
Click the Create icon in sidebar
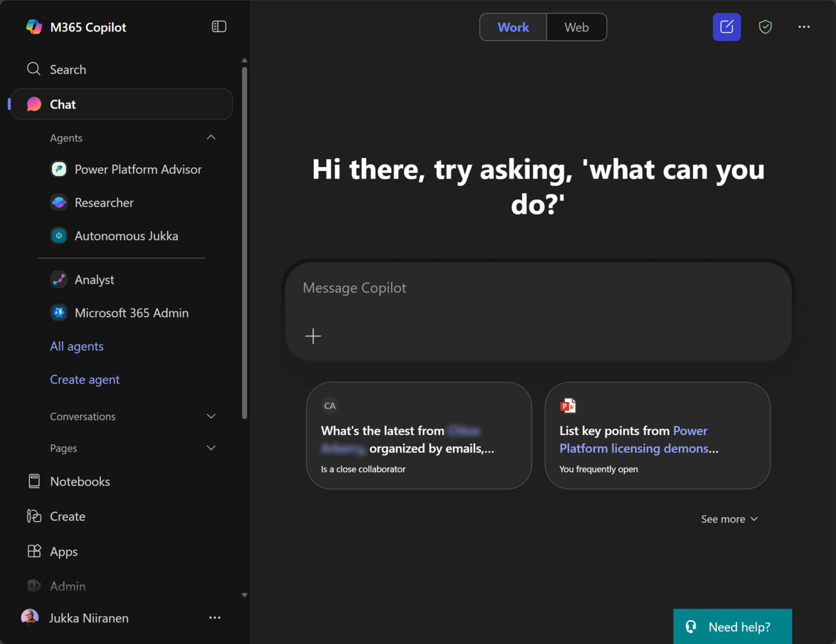coord(34,516)
